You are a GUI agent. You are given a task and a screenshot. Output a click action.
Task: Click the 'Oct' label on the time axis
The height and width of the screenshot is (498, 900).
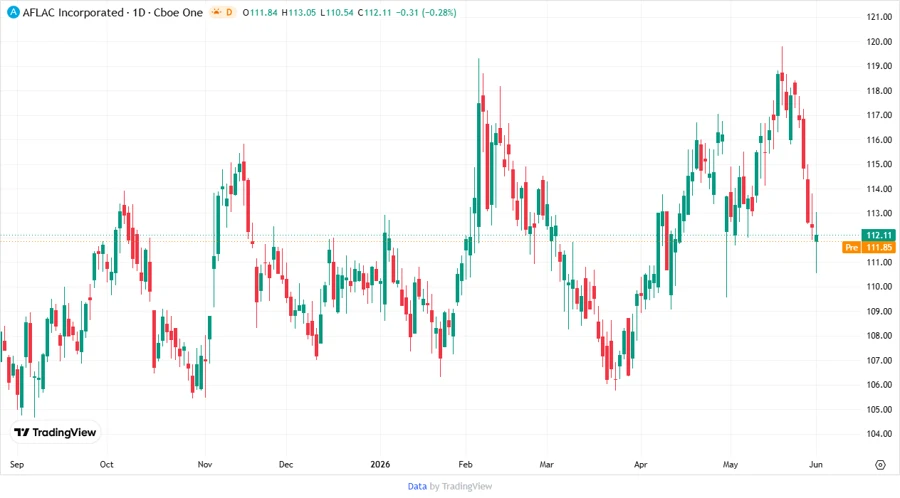click(106, 464)
